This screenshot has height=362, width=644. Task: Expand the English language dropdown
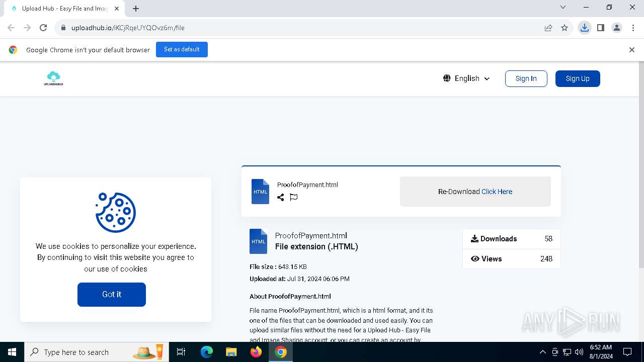[x=466, y=78]
